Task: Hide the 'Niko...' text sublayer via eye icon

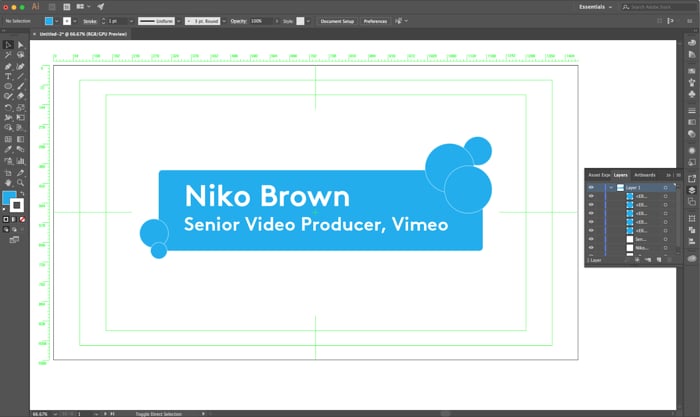Action: tap(591, 248)
